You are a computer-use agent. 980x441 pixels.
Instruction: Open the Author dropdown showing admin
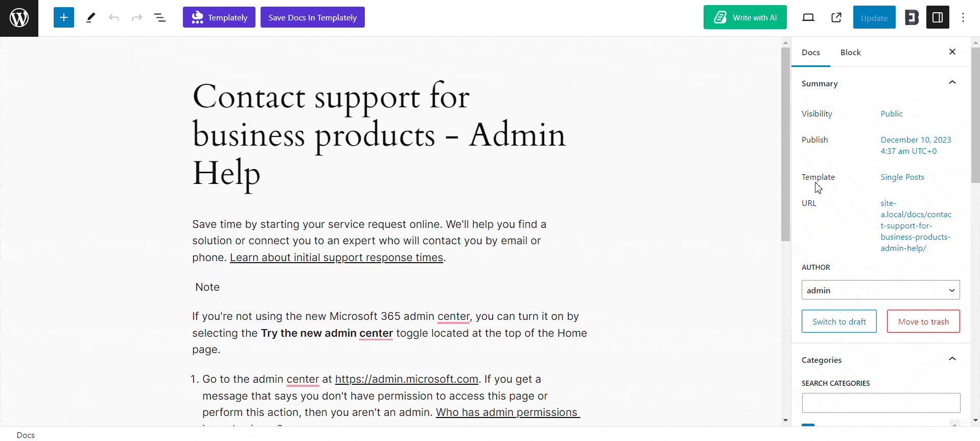click(880, 290)
